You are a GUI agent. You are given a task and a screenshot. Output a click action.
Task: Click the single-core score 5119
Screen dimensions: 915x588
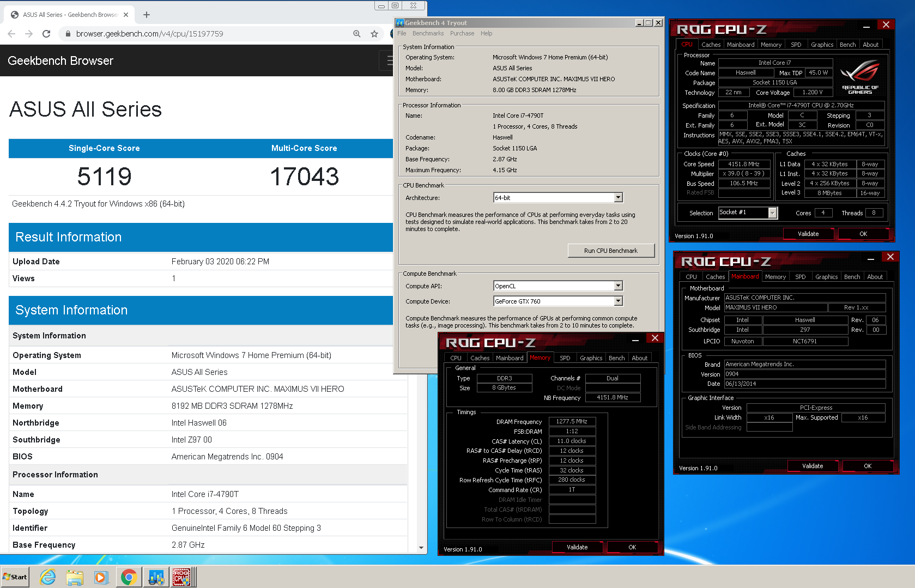tap(104, 177)
